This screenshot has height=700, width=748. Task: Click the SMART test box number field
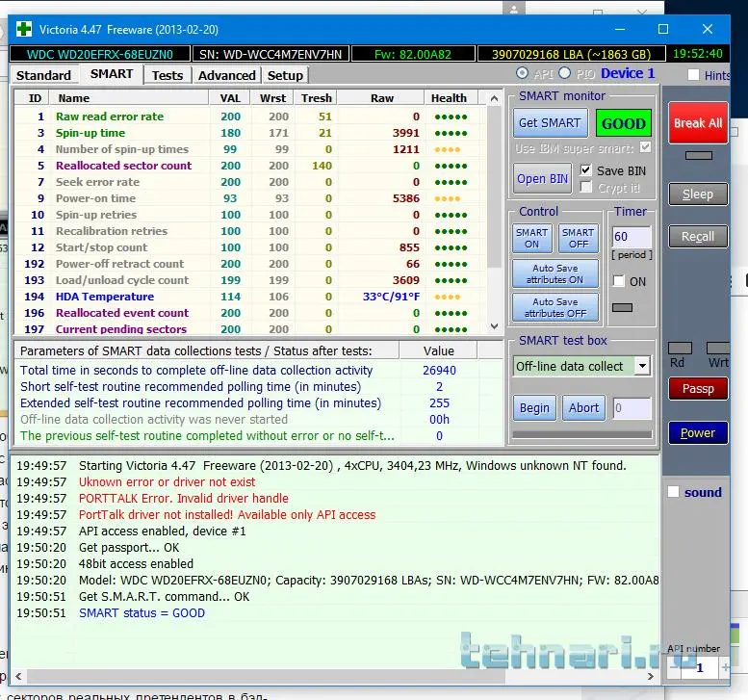click(x=632, y=408)
